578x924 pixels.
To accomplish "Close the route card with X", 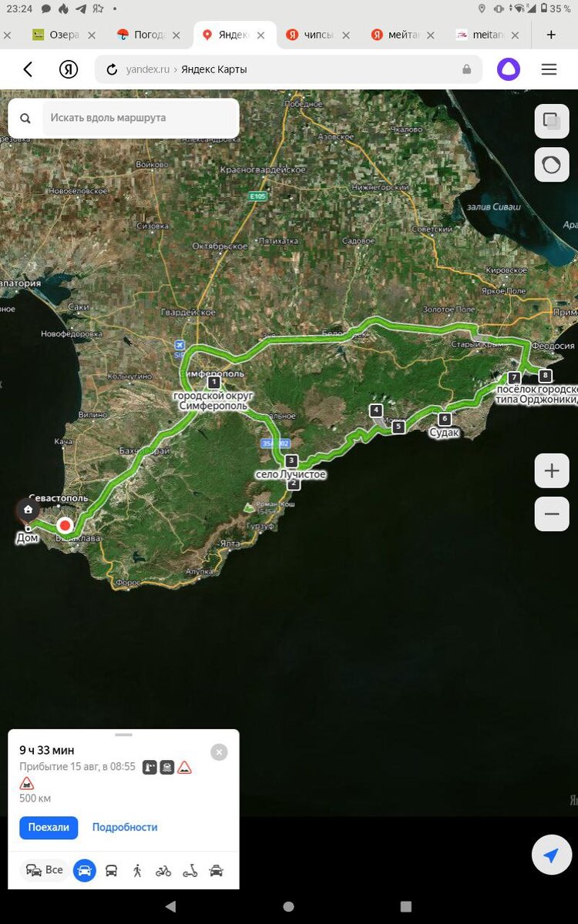I will click(219, 752).
